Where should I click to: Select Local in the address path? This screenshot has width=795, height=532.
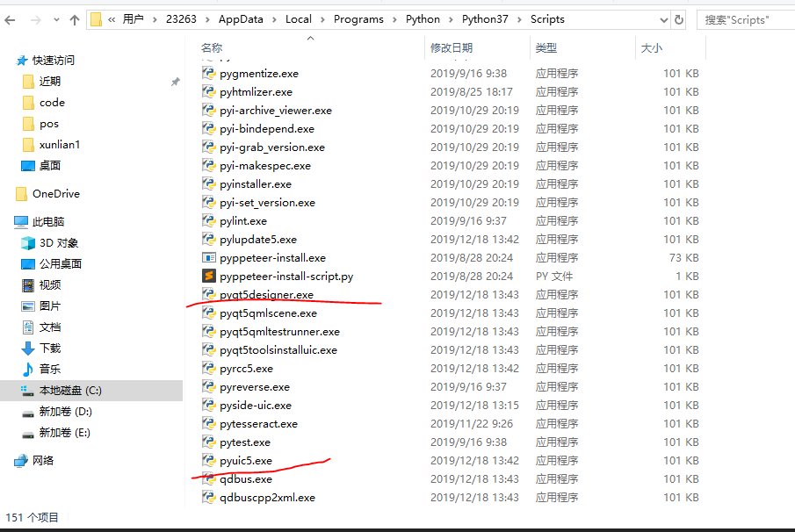tap(298, 19)
